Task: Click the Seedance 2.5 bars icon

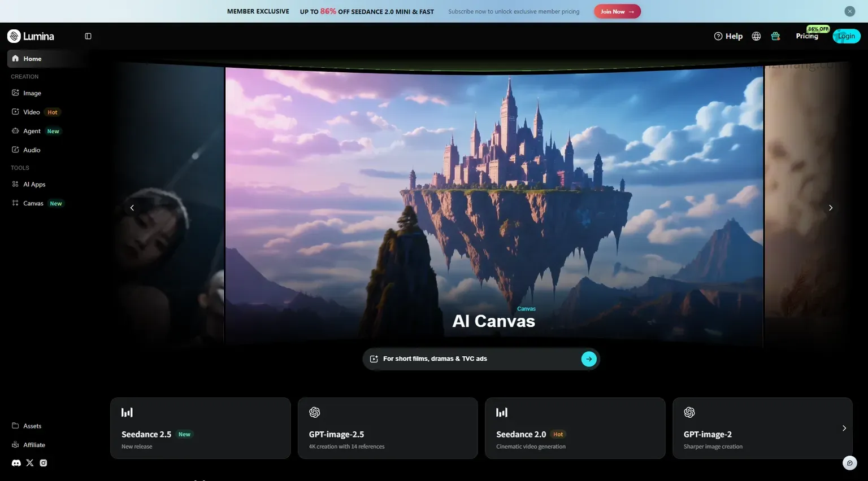Action: point(127,413)
